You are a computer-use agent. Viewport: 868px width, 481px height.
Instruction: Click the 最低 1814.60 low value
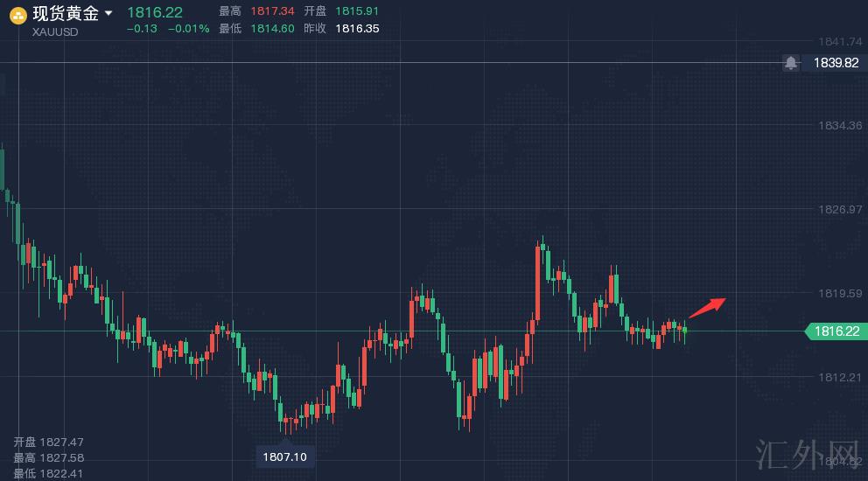click(270, 28)
